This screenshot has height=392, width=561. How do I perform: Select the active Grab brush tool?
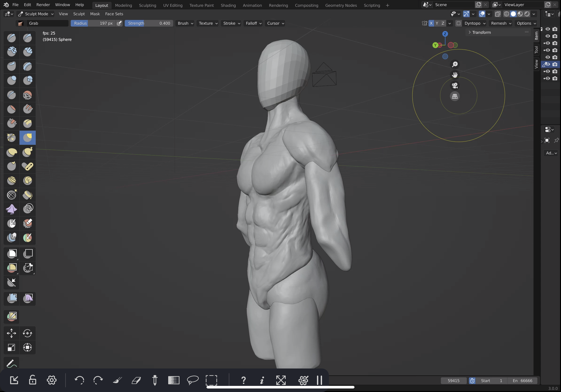pyautogui.click(x=28, y=137)
